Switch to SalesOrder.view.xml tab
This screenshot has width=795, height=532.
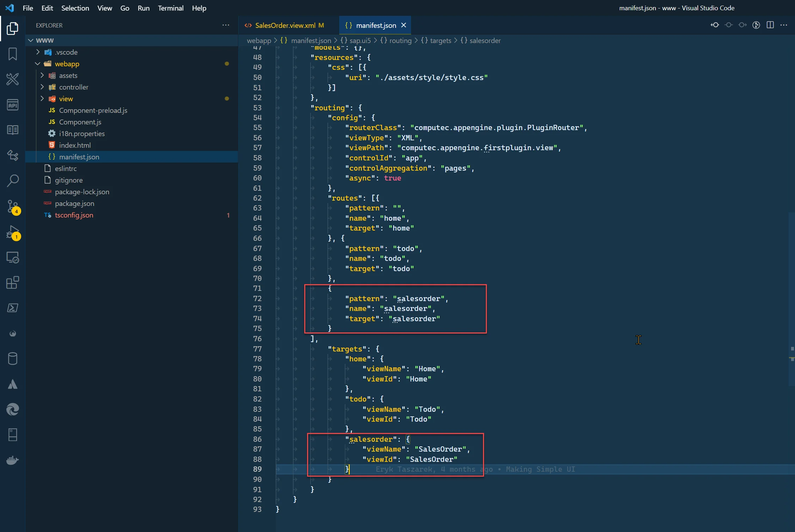pos(285,25)
